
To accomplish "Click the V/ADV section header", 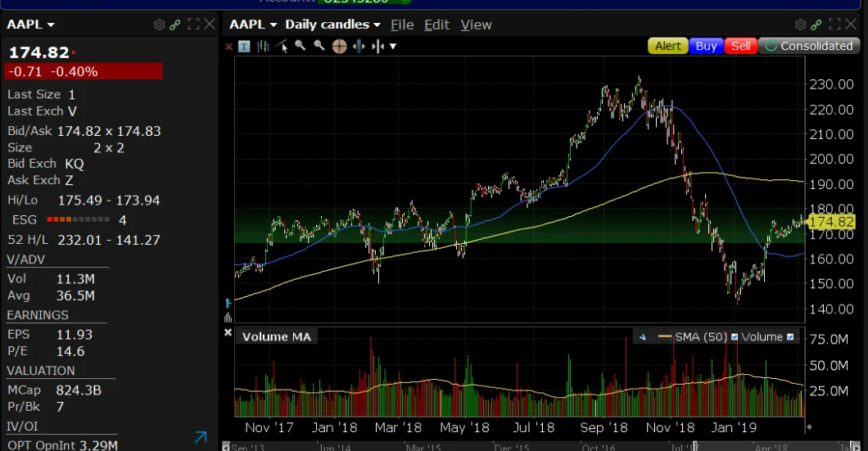I will pos(25,259).
